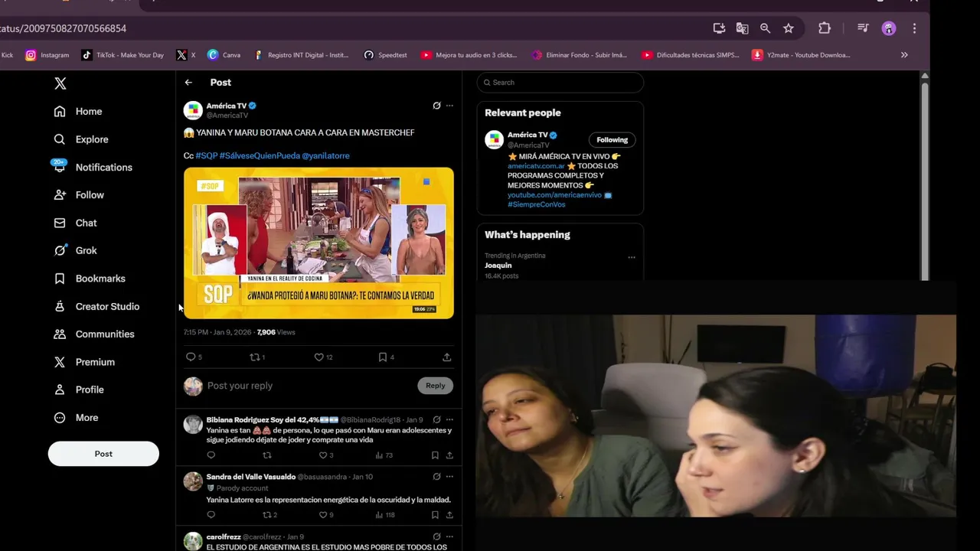Open Bibiana Rodriguez's profile avatar

tap(193, 424)
